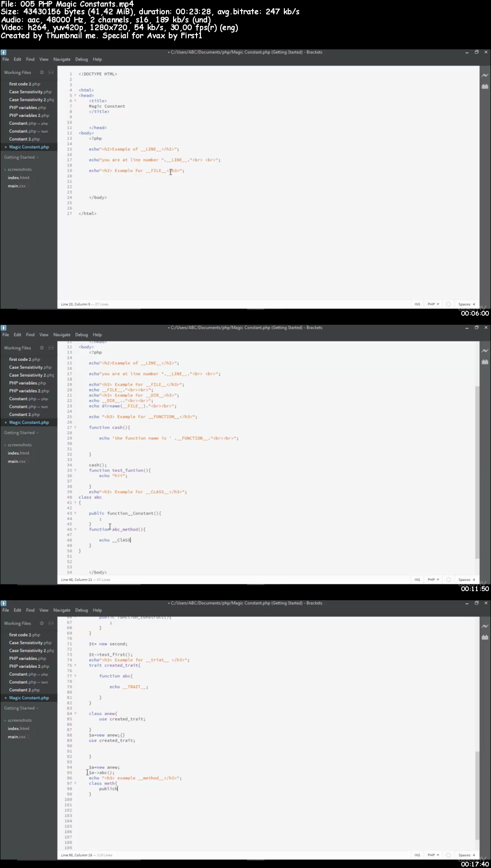Screen dimensions: 491x868
Task: Collapse fold arrow at line 27 function cash
Action: click(75, 427)
